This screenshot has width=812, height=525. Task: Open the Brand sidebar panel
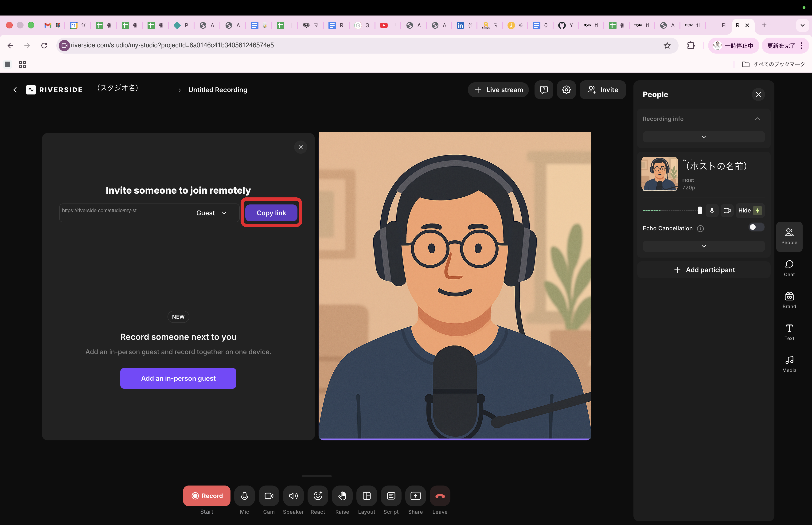[x=789, y=300]
